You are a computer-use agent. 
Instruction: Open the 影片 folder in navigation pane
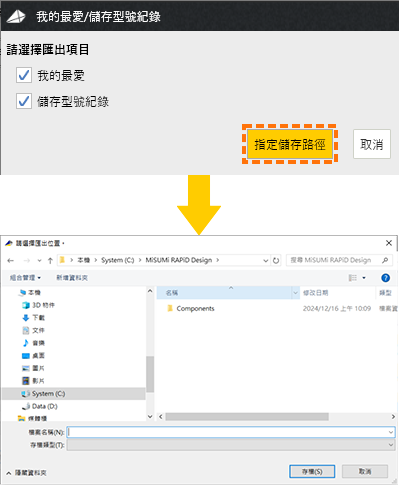click(x=38, y=381)
